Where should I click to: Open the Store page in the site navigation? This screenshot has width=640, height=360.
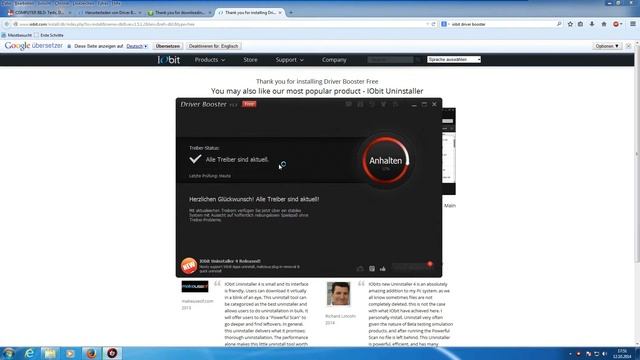pos(250,60)
